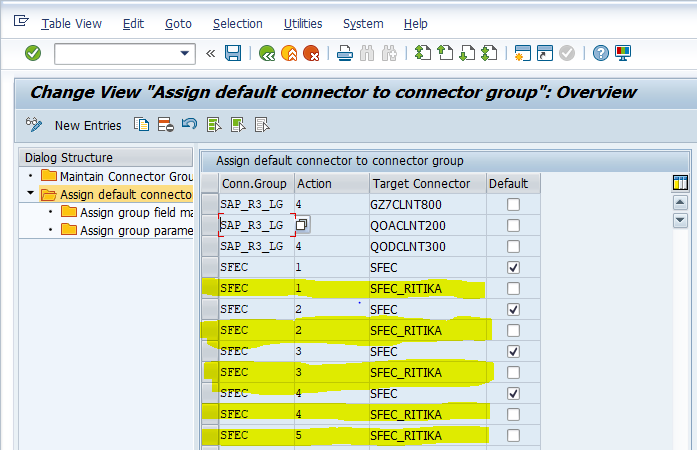This screenshot has width=697, height=450.
Task: Click the orange Exit icon
Action: pyautogui.click(x=289, y=53)
